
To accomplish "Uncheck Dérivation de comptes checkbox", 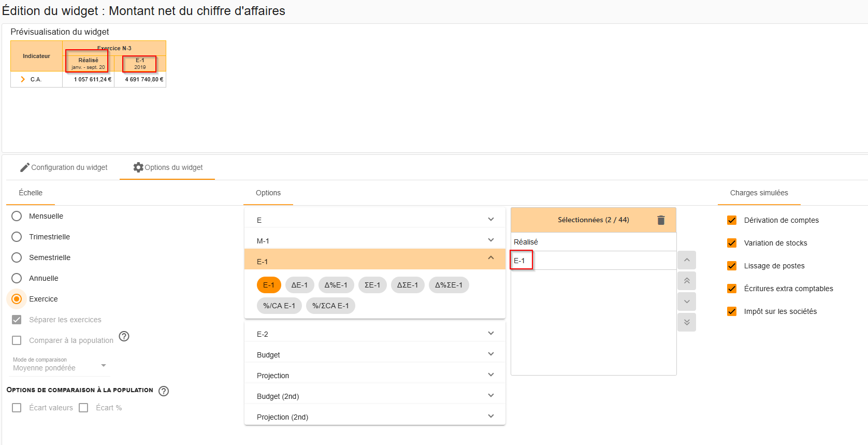I will pyautogui.click(x=732, y=220).
